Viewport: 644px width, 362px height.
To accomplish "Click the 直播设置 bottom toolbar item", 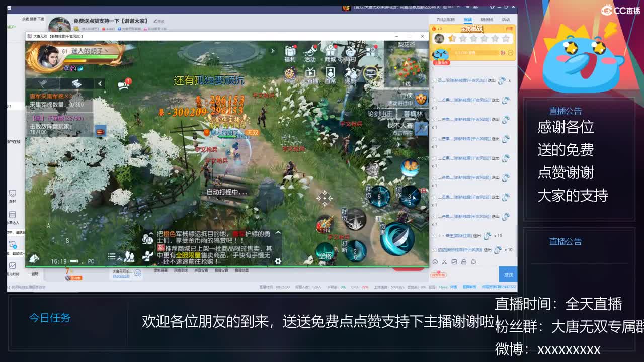I will pos(221,270).
